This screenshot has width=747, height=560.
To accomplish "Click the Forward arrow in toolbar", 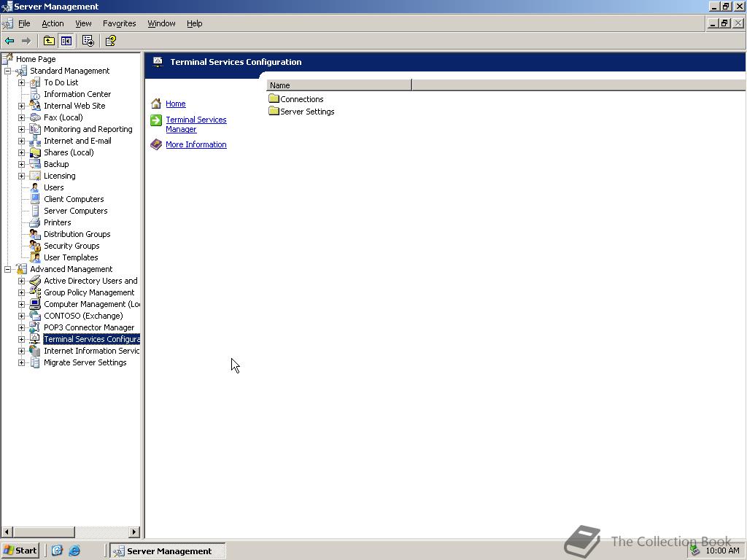I will tap(27, 41).
